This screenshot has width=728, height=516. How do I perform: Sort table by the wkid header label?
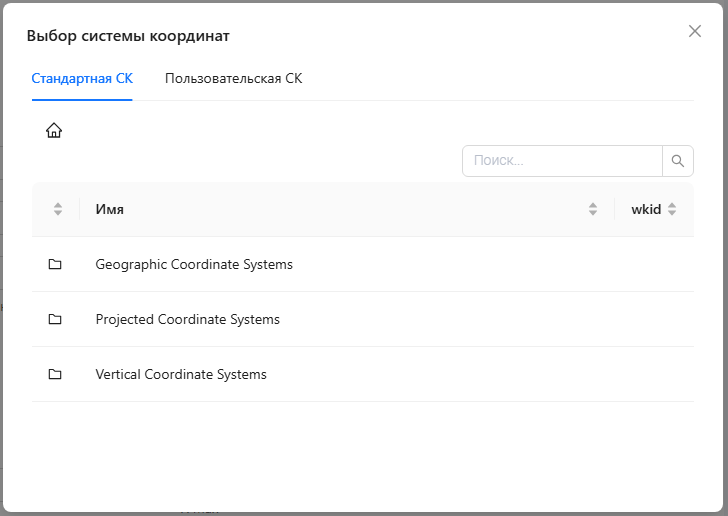pyautogui.click(x=646, y=209)
